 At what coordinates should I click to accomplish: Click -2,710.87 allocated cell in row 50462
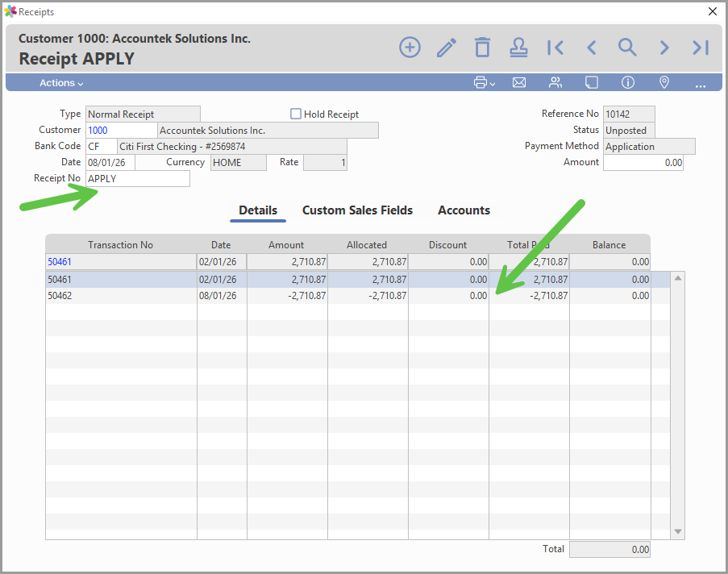[x=368, y=296]
